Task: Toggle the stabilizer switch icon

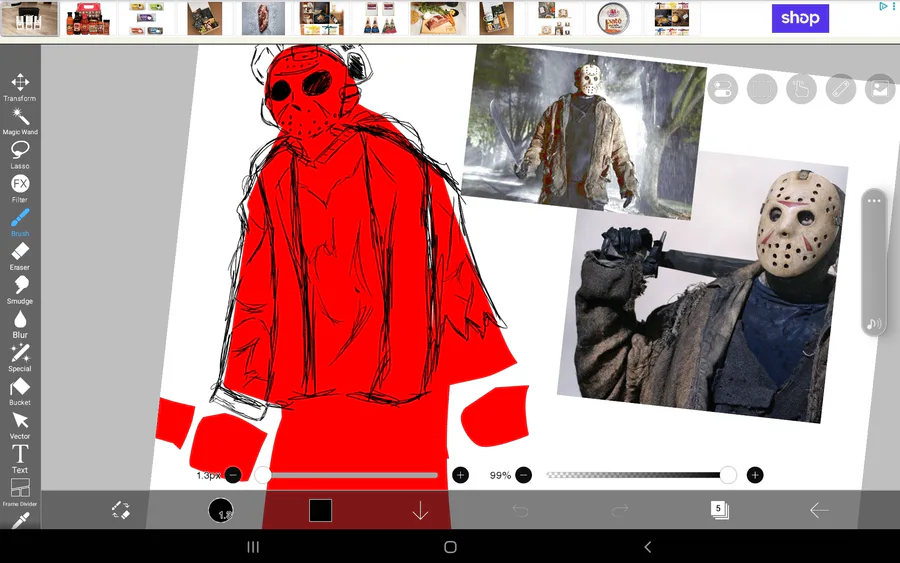Action: coord(723,89)
